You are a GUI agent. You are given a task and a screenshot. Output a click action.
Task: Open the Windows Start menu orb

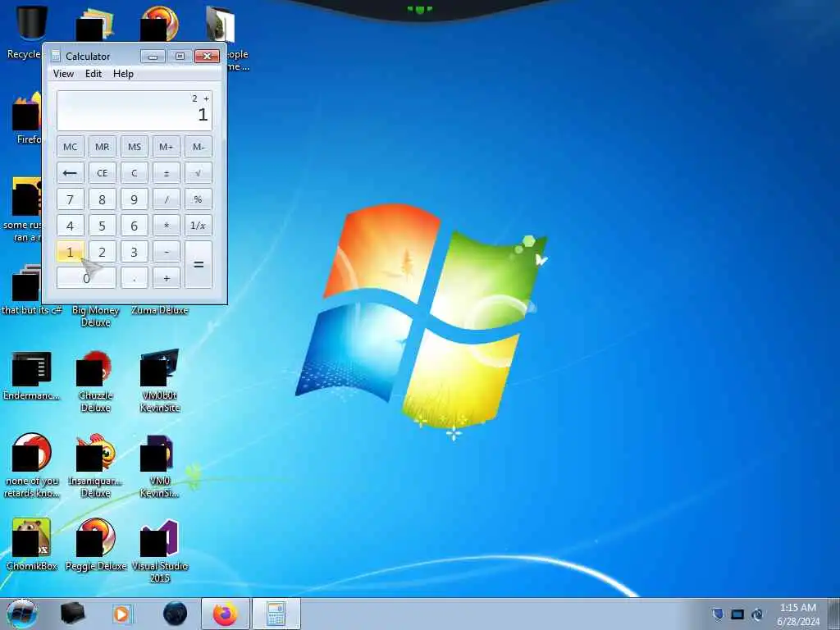pos(22,614)
